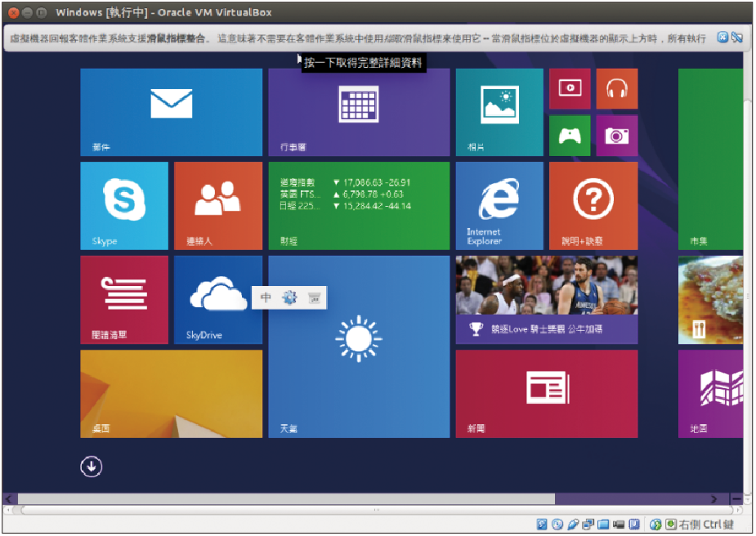Click the guest scrollbar left arrow
This screenshot has width=756, height=536.
(10, 499)
